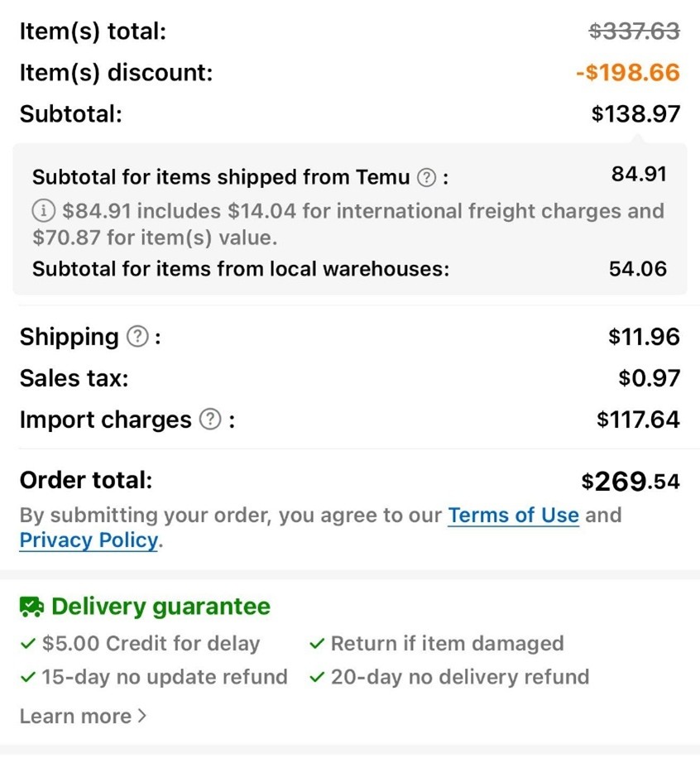Open the Terms of Use link

pyautogui.click(x=513, y=515)
